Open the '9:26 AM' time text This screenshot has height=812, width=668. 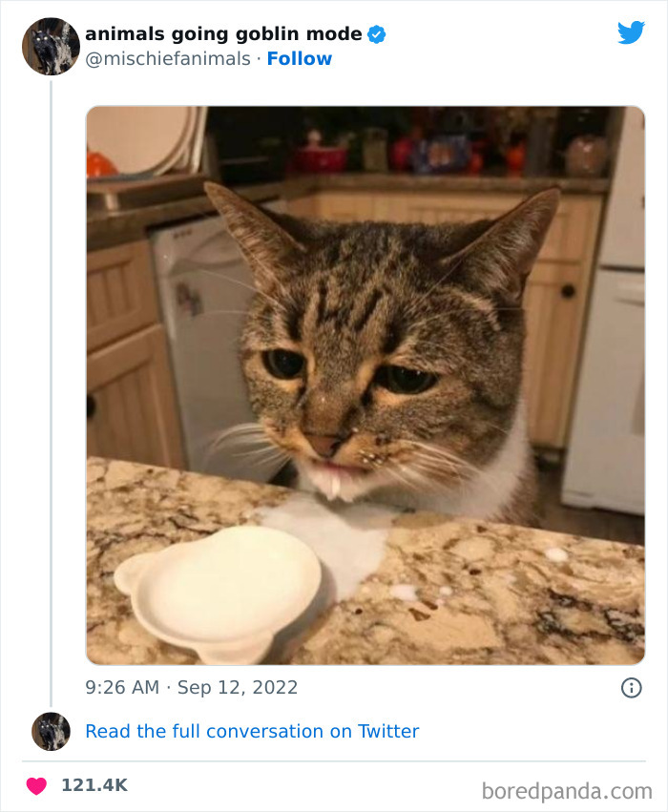coord(123,687)
